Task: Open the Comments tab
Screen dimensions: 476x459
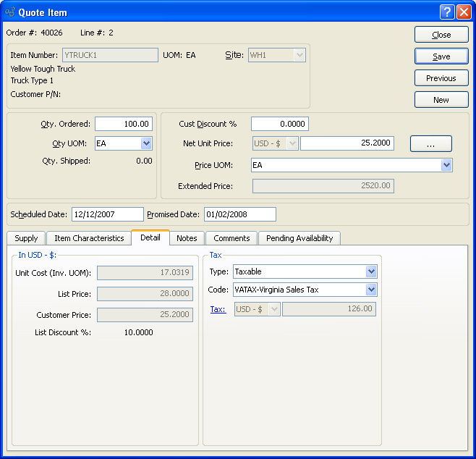Action: coord(231,238)
